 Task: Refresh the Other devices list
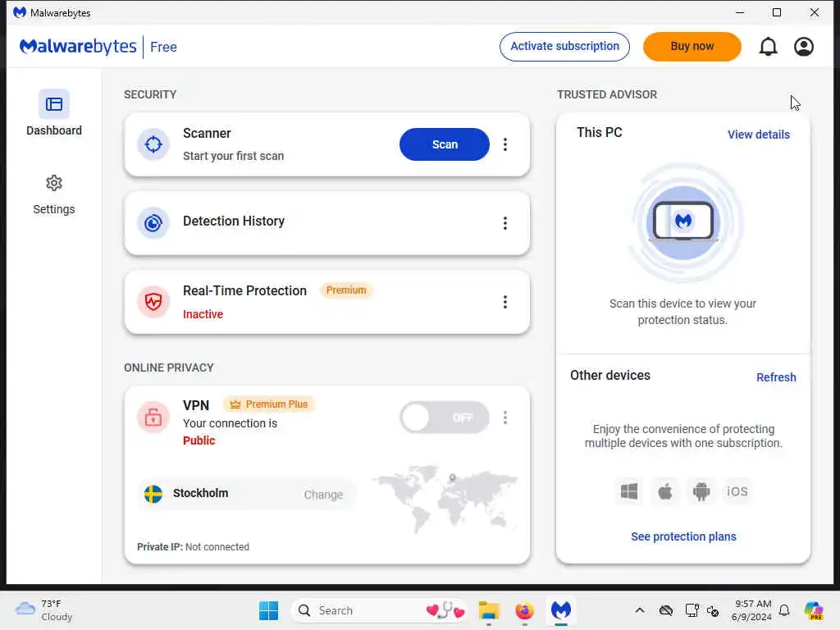[776, 377]
